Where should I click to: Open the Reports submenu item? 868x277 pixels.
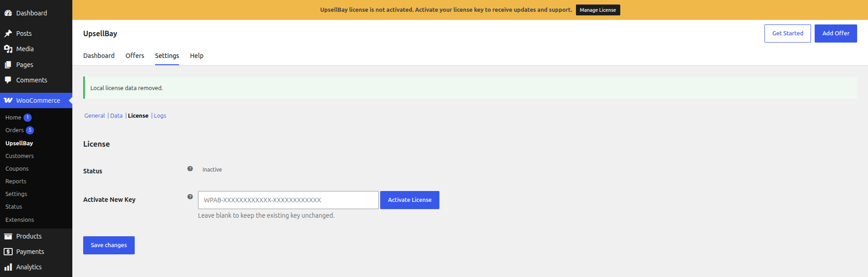tap(16, 181)
